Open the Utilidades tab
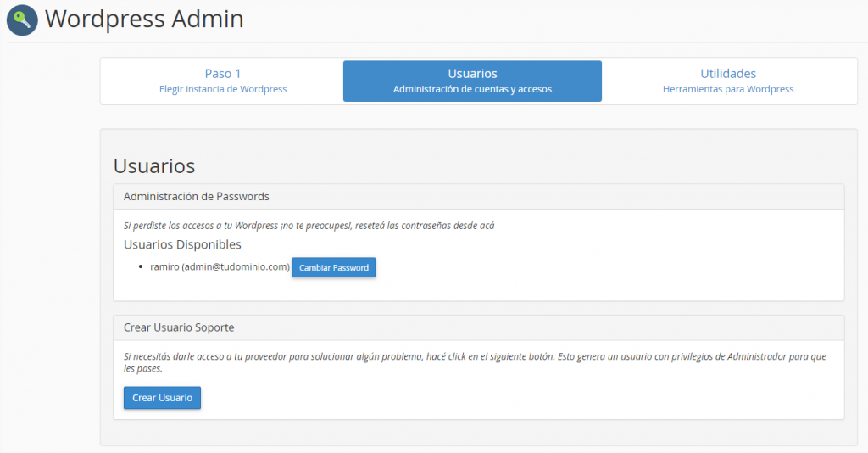This screenshot has width=868, height=453. [728, 81]
